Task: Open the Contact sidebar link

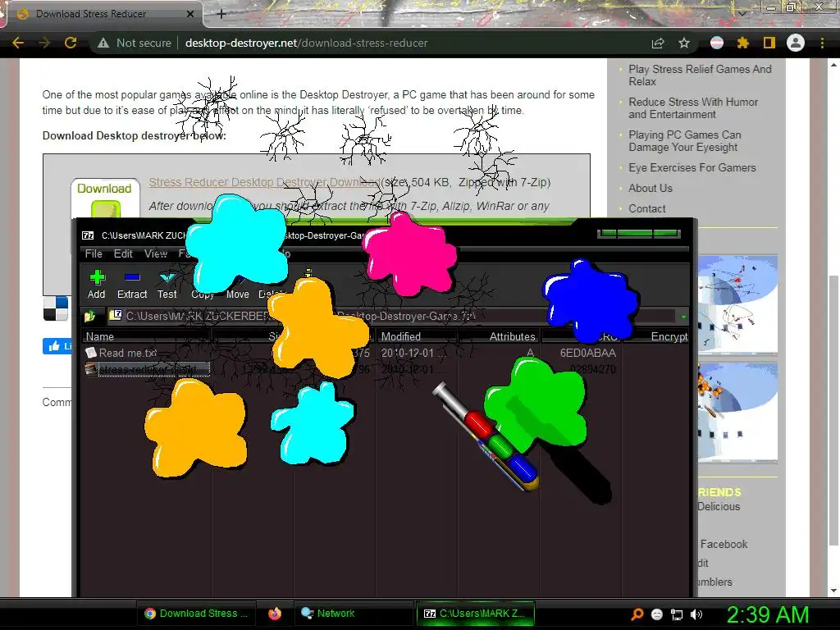Action: click(647, 209)
